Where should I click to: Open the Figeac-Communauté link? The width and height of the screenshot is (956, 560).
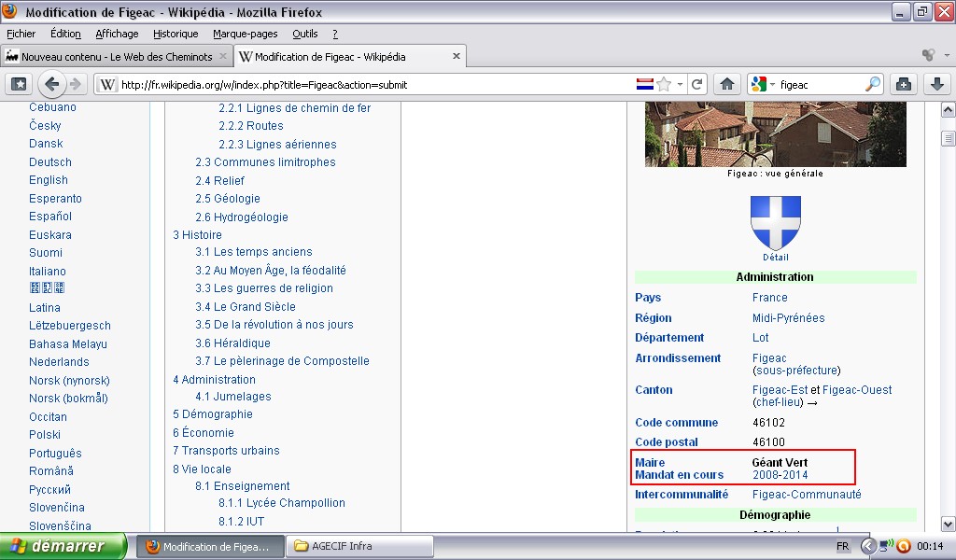[x=807, y=494]
